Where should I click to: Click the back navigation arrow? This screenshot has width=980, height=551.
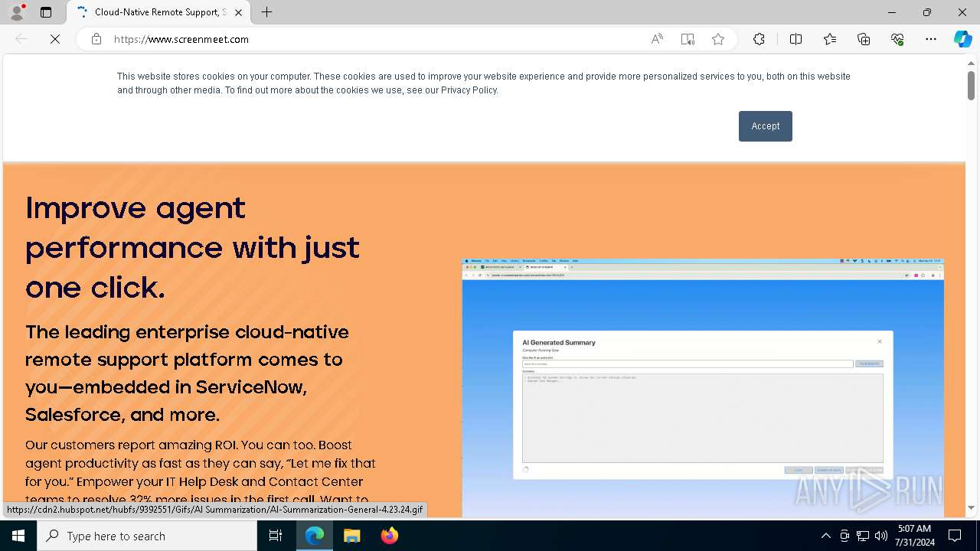click(21, 39)
